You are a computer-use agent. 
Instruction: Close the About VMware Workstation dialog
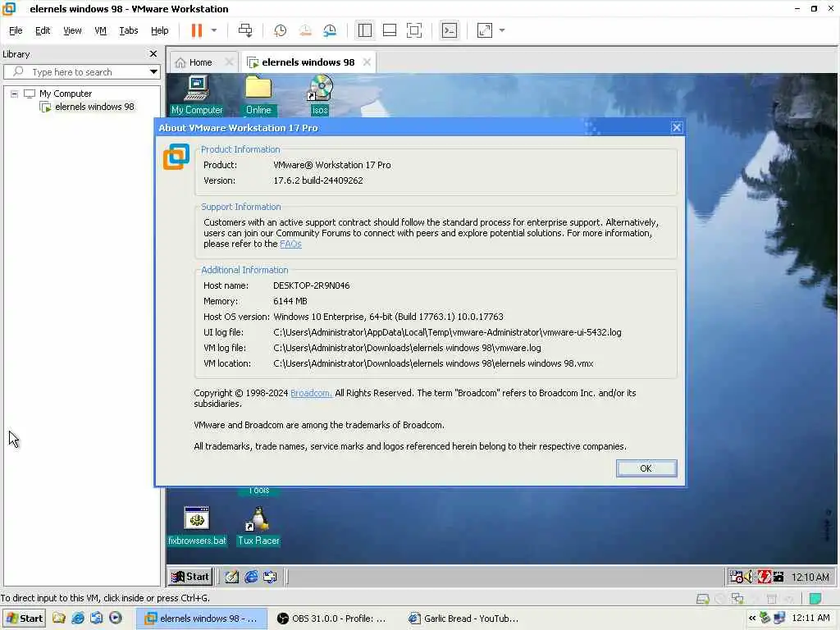pyautogui.click(x=677, y=127)
